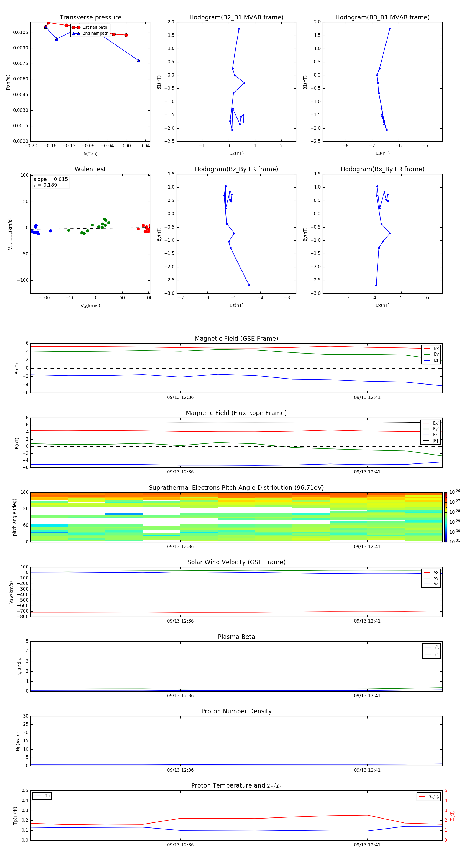Click the 'Pt(nPa)' y-axis label

(x=8, y=82)
